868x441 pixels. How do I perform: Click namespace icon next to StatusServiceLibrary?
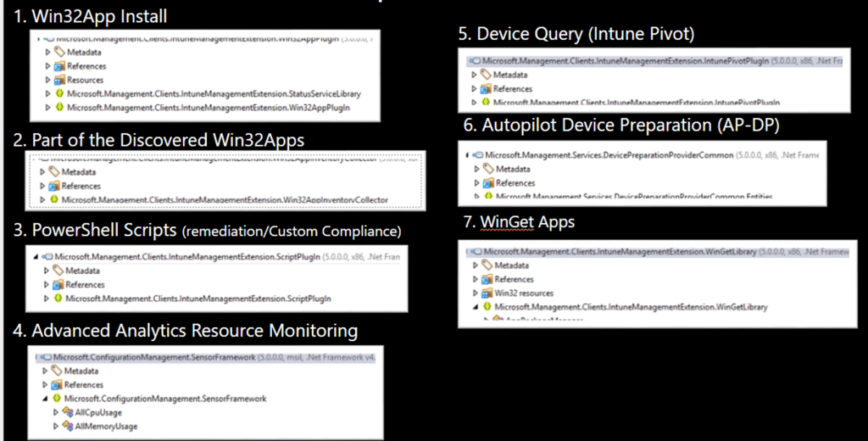(x=59, y=93)
